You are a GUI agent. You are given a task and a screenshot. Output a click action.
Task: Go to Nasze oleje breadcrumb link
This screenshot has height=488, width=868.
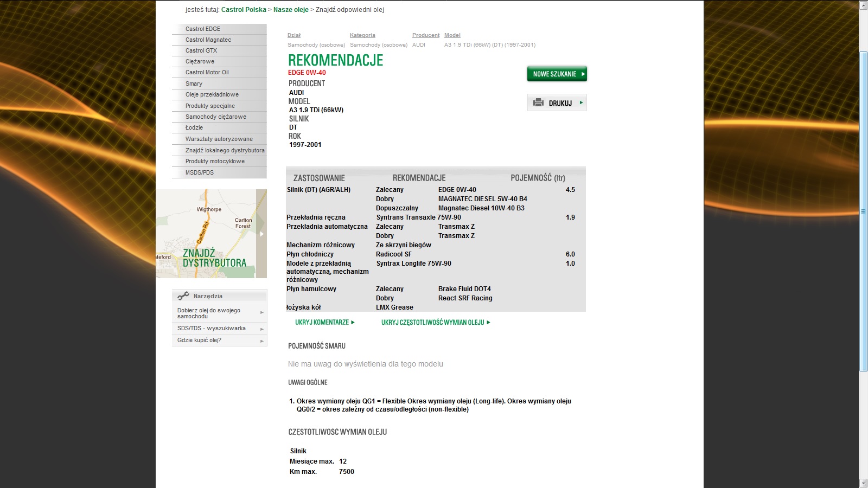coord(291,10)
